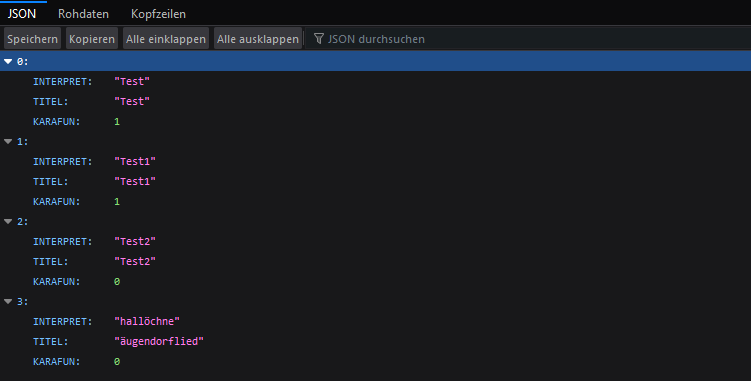Screen dimensions: 751x381
Task: Select the row labeled 0:
Action: click(376, 61)
